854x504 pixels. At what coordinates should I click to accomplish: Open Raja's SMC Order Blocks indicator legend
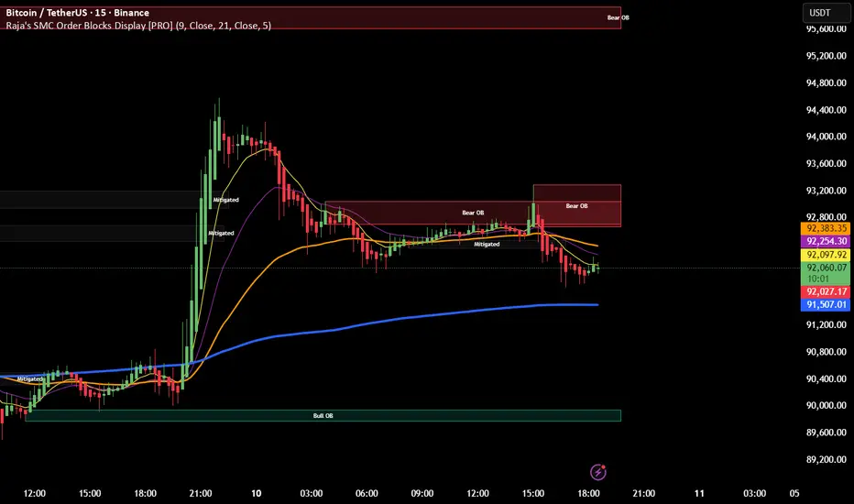pos(138,26)
